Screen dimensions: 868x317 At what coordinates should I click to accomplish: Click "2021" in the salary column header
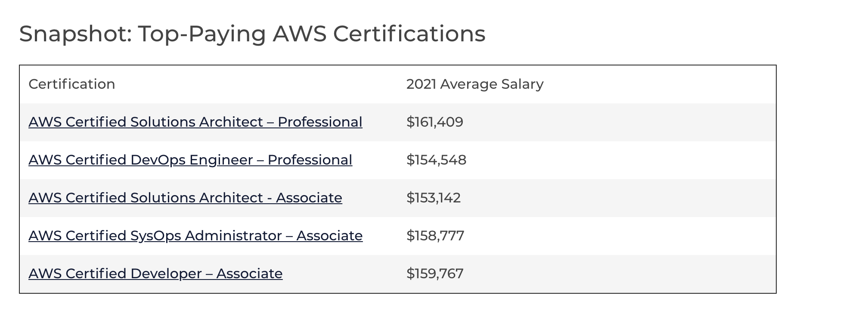(x=421, y=84)
